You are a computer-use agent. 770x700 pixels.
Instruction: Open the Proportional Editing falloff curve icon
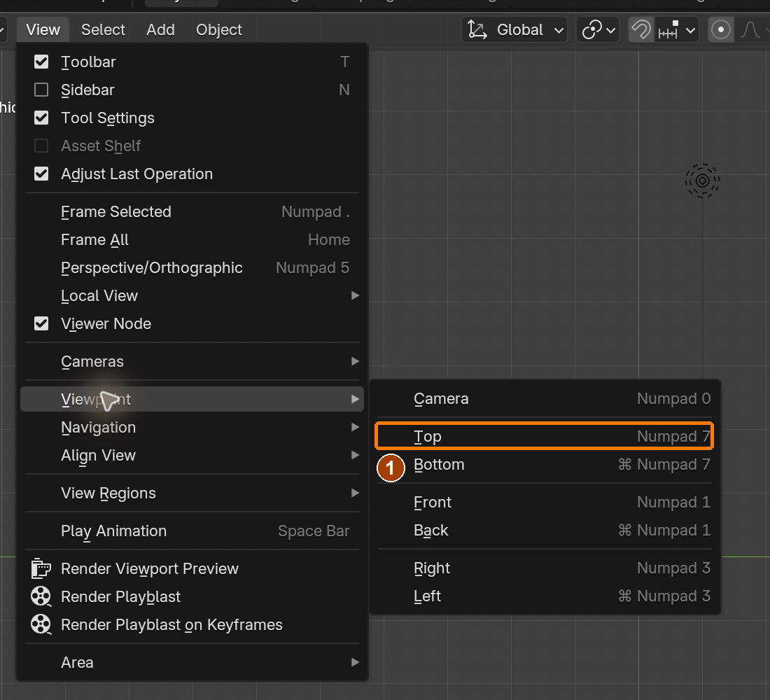pos(751,30)
